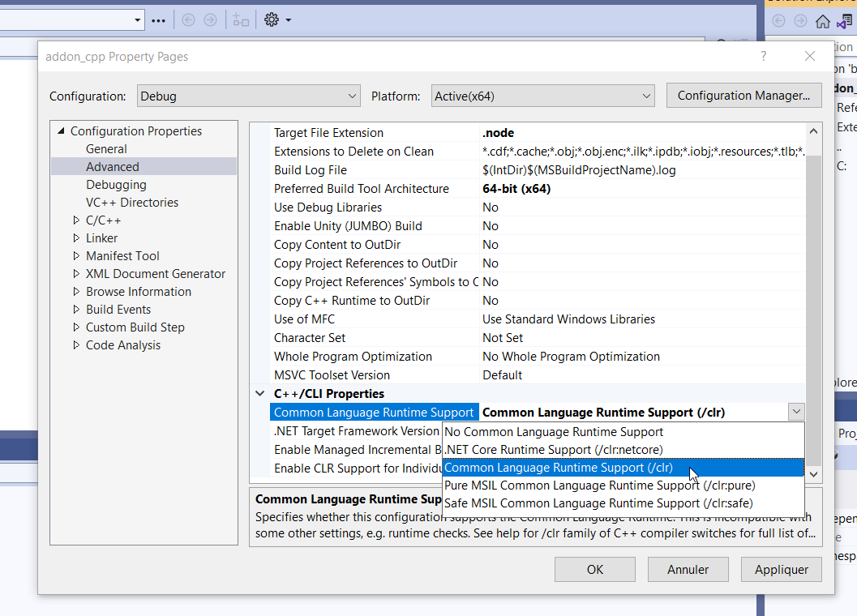Open help via the question mark icon
Viewport: 857px width, 616px height.
point(763,56)
